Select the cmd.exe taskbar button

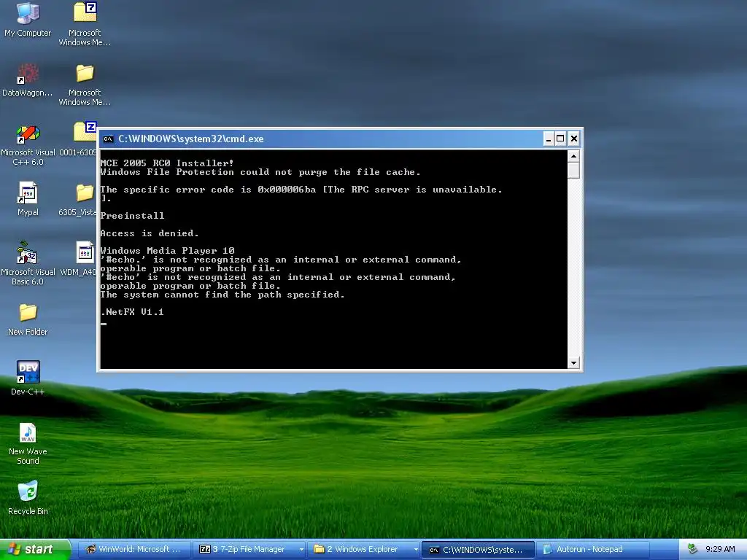click(479, 550)
